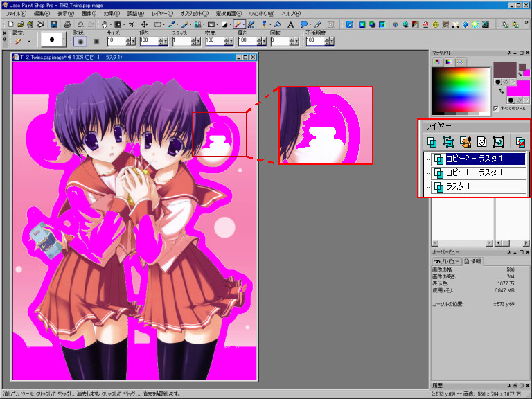Choose the round brush shape button
This screenshot has height=399, width=532.
(80, 42)
